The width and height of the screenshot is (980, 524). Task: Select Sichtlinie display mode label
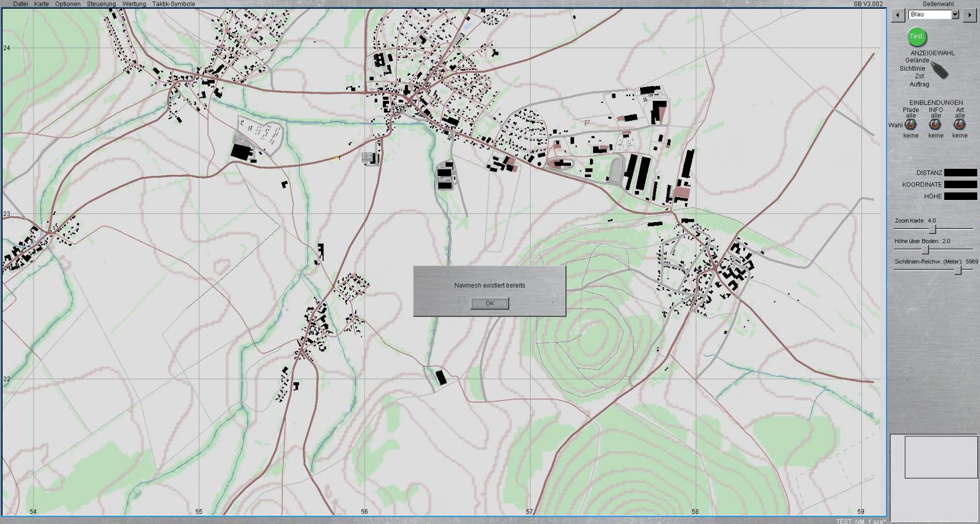(912, 69)
